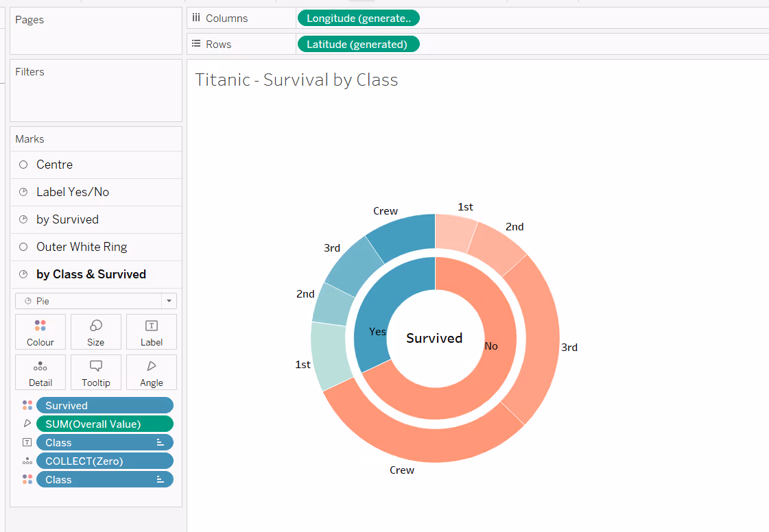Select the Outer White Ring marks layer
The image size is (769, 532).
coord(96,247)
